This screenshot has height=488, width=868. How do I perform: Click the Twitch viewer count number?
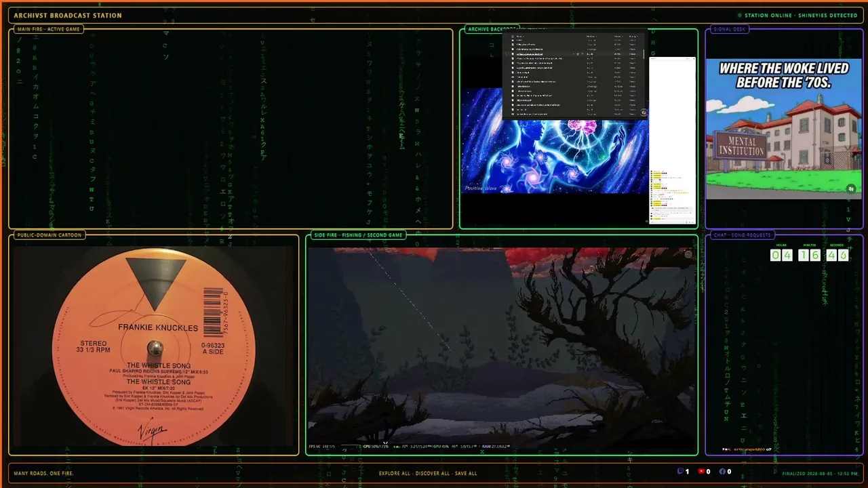pos(687,472)
